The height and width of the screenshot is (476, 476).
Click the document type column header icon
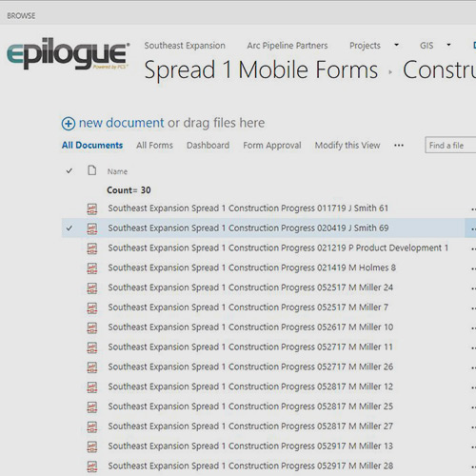(92, 170)
